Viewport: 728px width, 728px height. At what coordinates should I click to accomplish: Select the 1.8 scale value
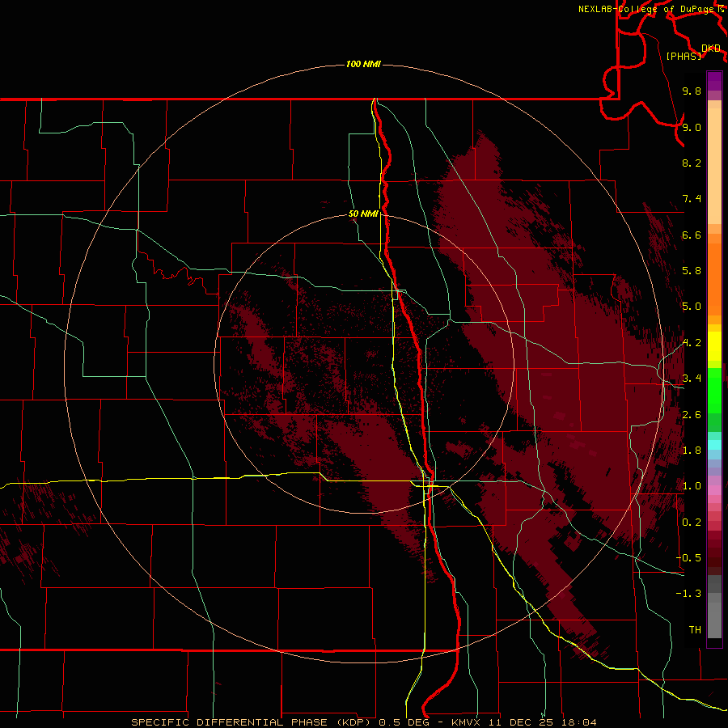692,451
